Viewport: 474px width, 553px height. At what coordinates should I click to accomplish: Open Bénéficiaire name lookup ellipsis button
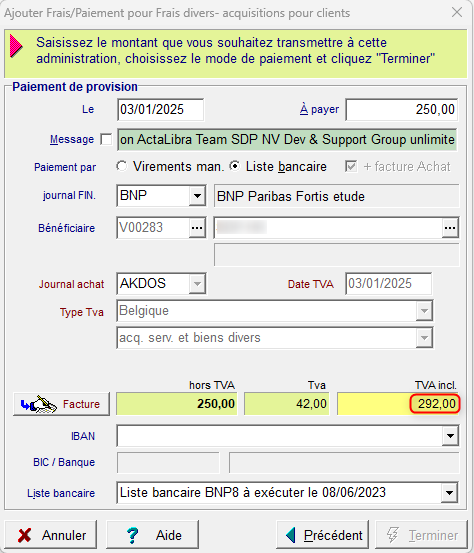(x=450, y=228)
